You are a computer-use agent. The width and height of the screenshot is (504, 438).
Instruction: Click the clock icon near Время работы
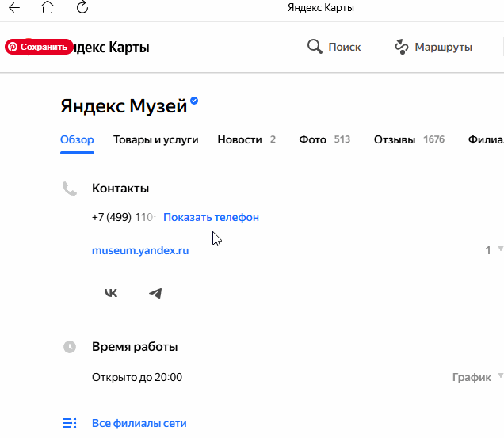tap(70, 347)
